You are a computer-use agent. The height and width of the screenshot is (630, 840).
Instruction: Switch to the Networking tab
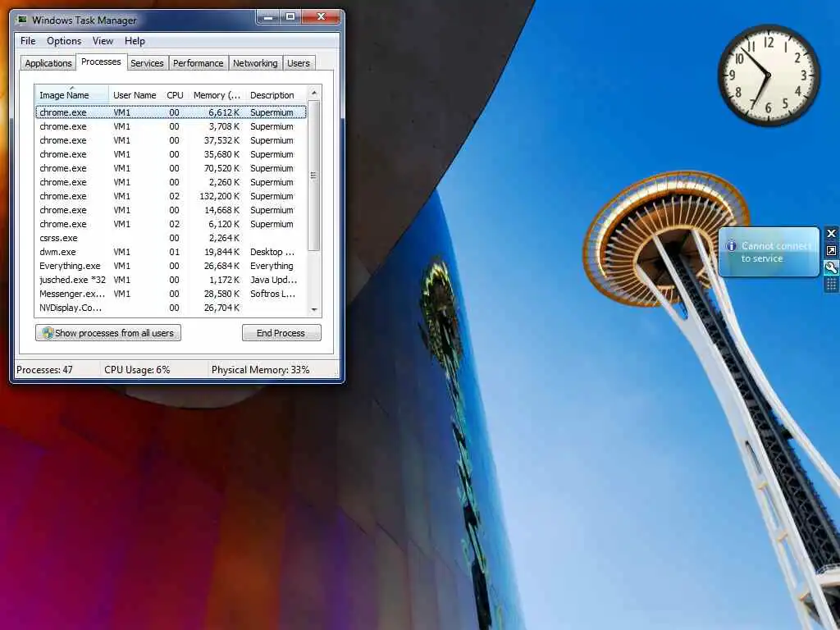(x=256, y=63)
